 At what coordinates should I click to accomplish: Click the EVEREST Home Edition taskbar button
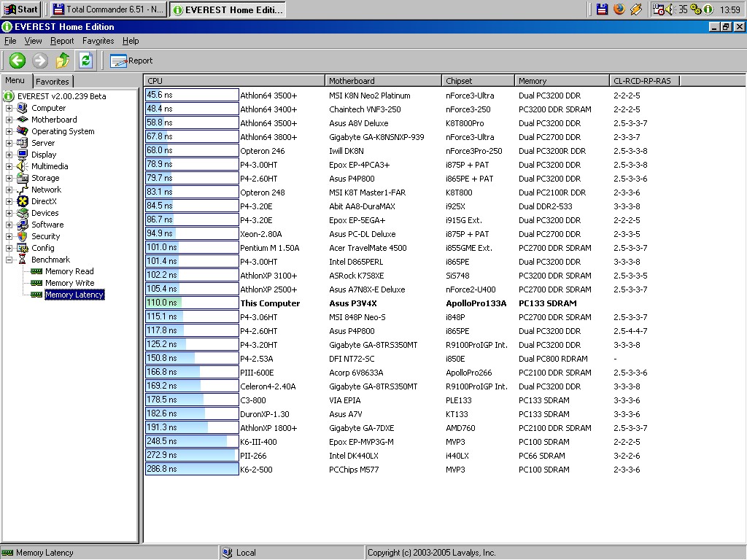[228, 9]
